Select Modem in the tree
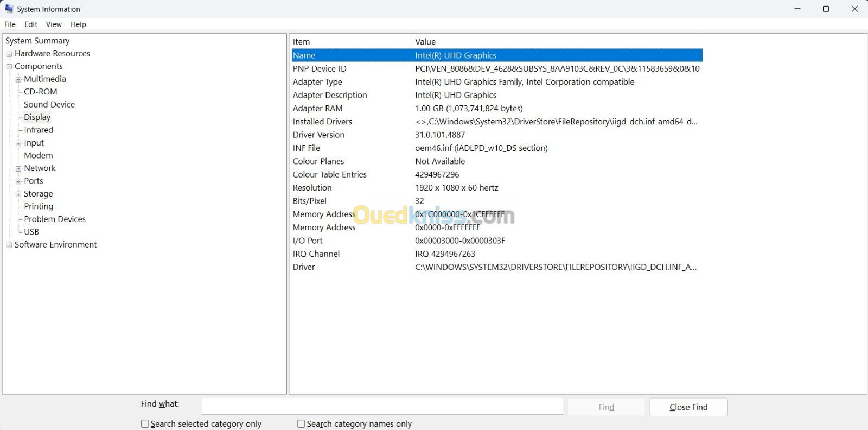The width and height of the screenshot is (868, 430). tap(39, 155)
